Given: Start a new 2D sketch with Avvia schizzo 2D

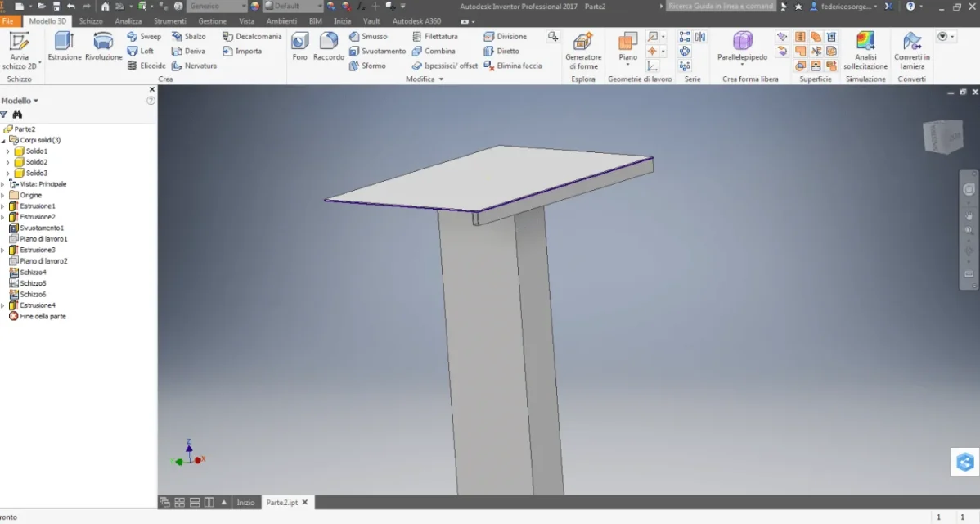Looking at the screenshot, I should pyautogui.click(x=20, y=51).
